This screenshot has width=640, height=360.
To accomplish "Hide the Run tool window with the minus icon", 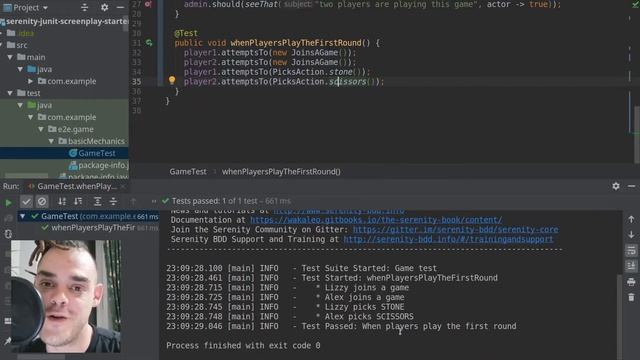I will click(x=631, y=186).
